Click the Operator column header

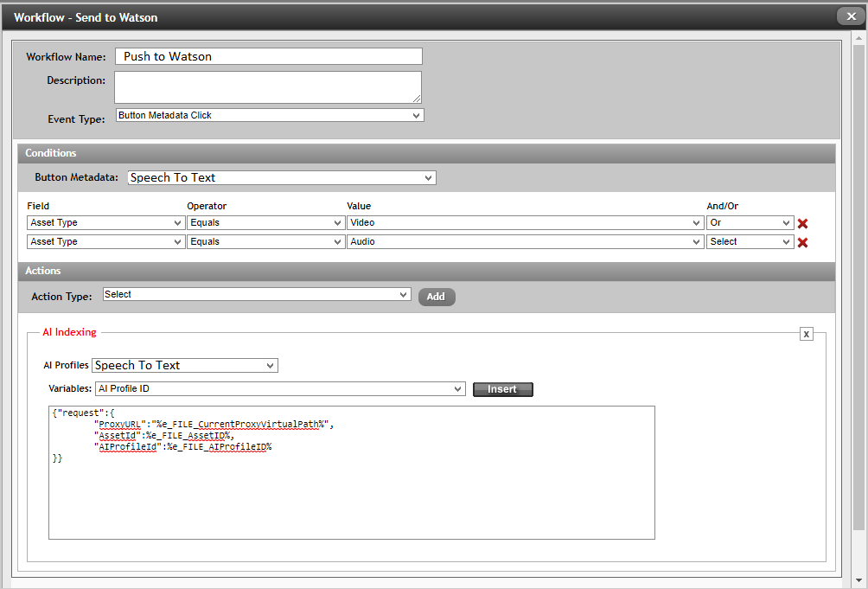point(207,206)
